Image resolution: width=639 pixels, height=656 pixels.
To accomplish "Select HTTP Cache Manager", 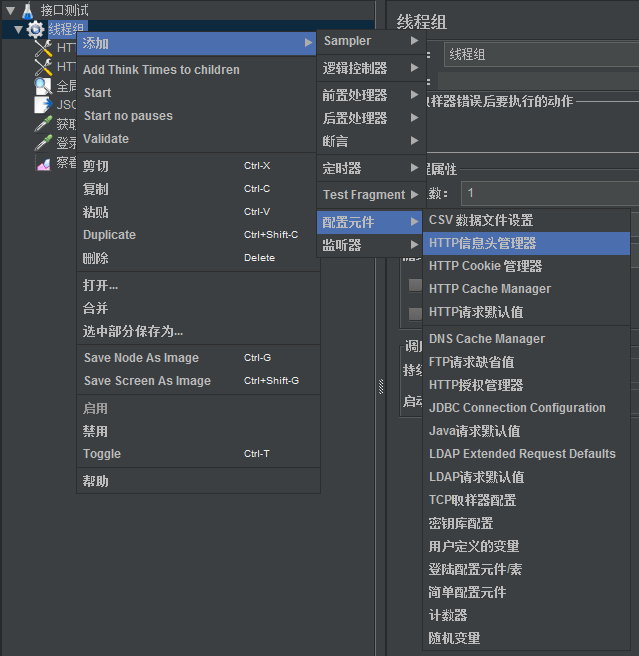I will [x=526, y=289].
